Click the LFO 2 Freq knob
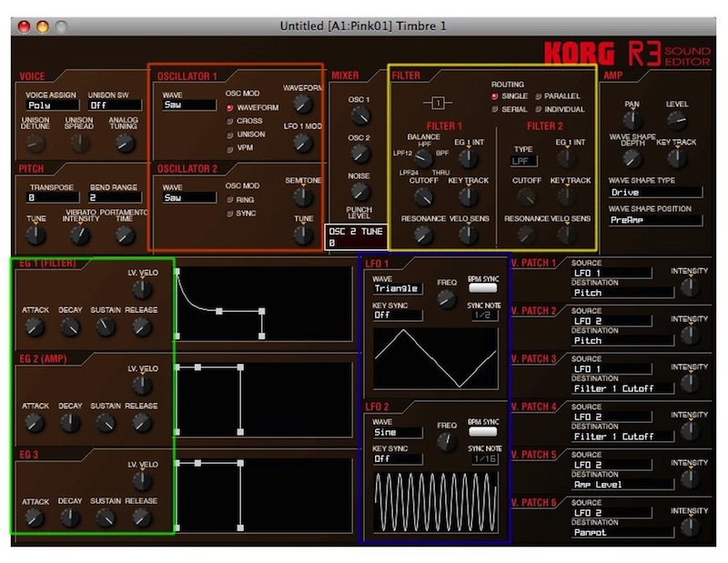The width and height of the screenshot is (728, 563). [446, 442]
